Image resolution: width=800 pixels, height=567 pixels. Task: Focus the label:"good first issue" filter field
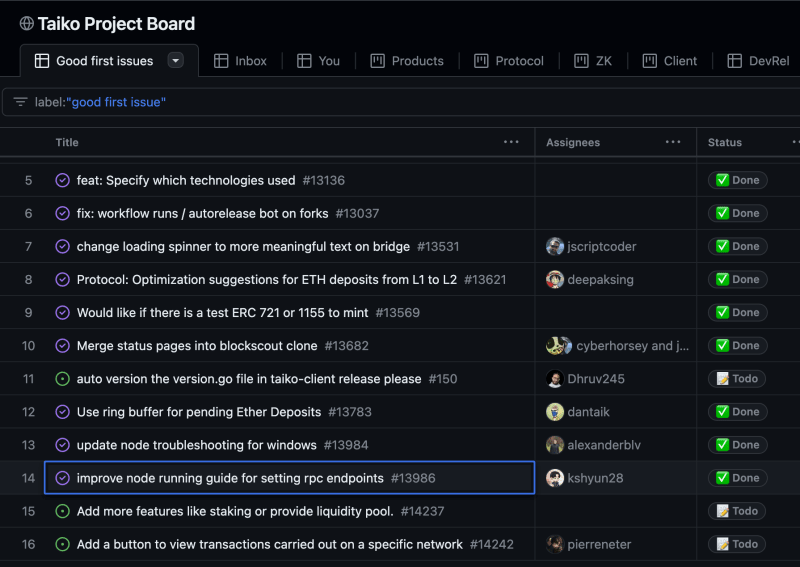pyautogui.click(x=403, y=102)
